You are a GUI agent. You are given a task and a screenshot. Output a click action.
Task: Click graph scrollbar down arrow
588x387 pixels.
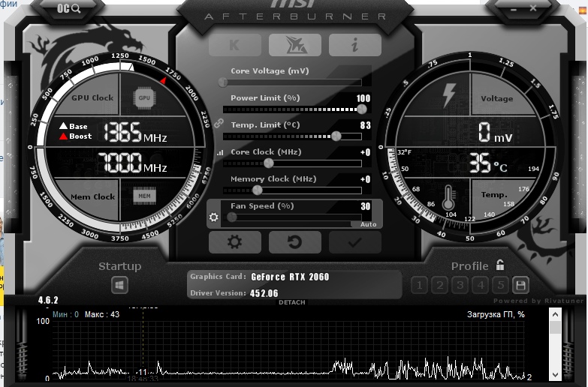[556, 375]
